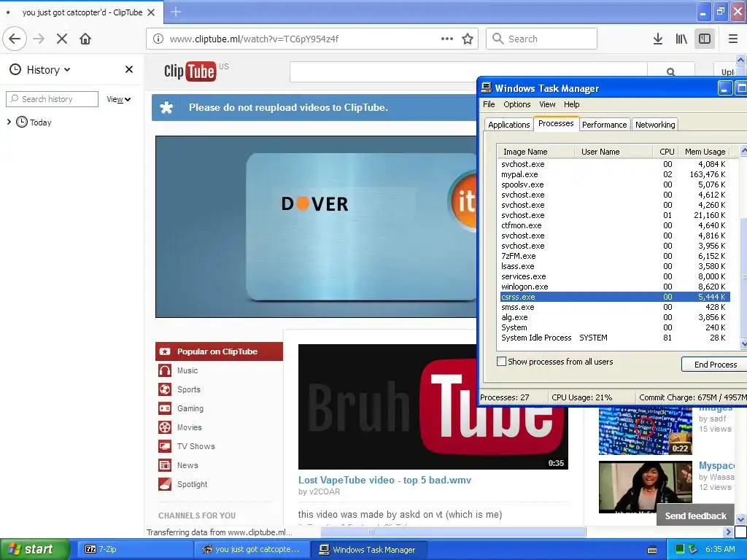Open the library icon in browser toolbar
The width and height of the screenshot is (747, 560).
click(x=681, y=39)
